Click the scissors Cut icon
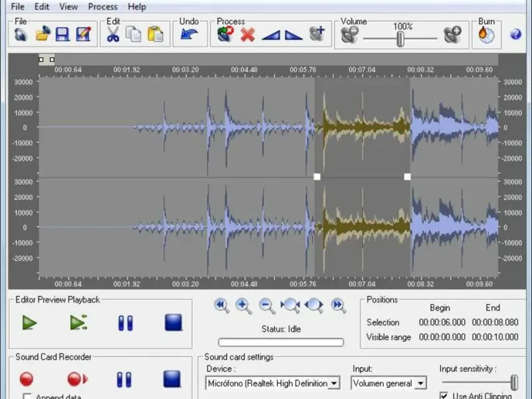 pos(113,35)
